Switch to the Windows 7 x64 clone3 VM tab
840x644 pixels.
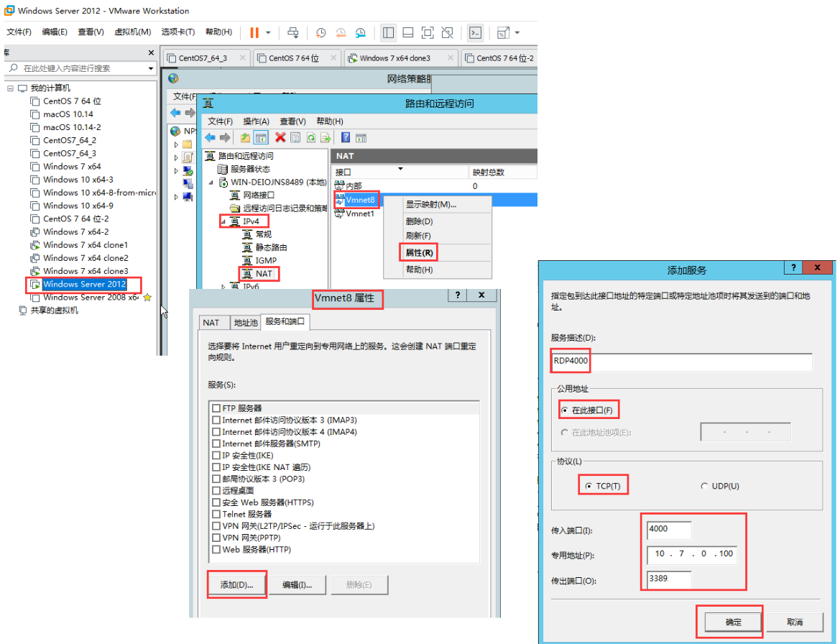pyautogui.click(x=402, y=58)
